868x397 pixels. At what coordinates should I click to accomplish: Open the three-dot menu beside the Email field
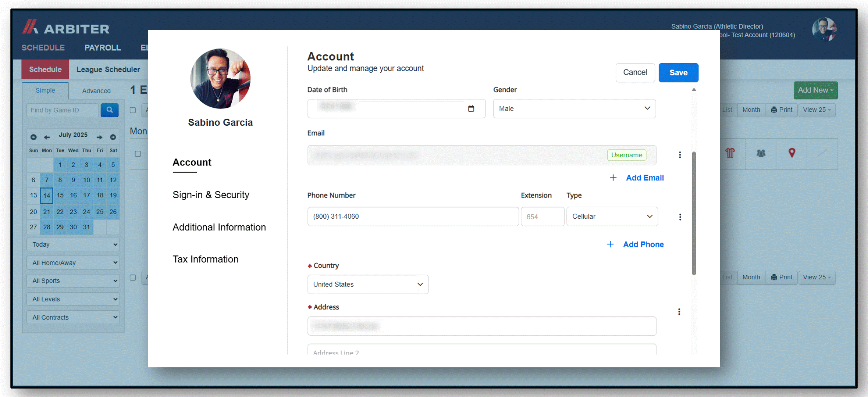click(x=680, y=155)
